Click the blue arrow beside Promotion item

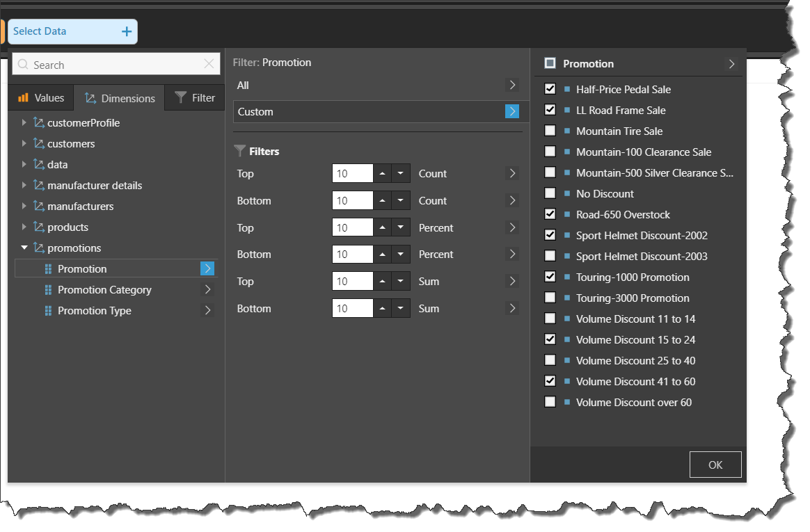pos(207,268)
